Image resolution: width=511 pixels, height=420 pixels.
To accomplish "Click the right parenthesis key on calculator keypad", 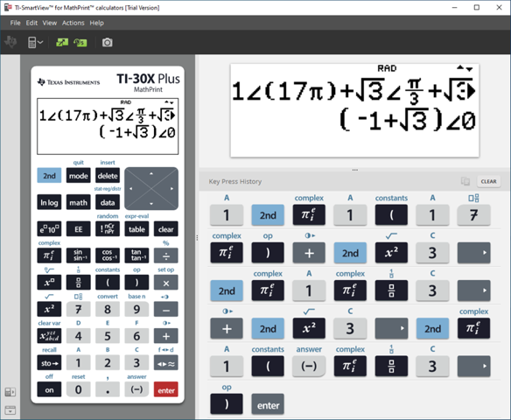I will [136, 283].
